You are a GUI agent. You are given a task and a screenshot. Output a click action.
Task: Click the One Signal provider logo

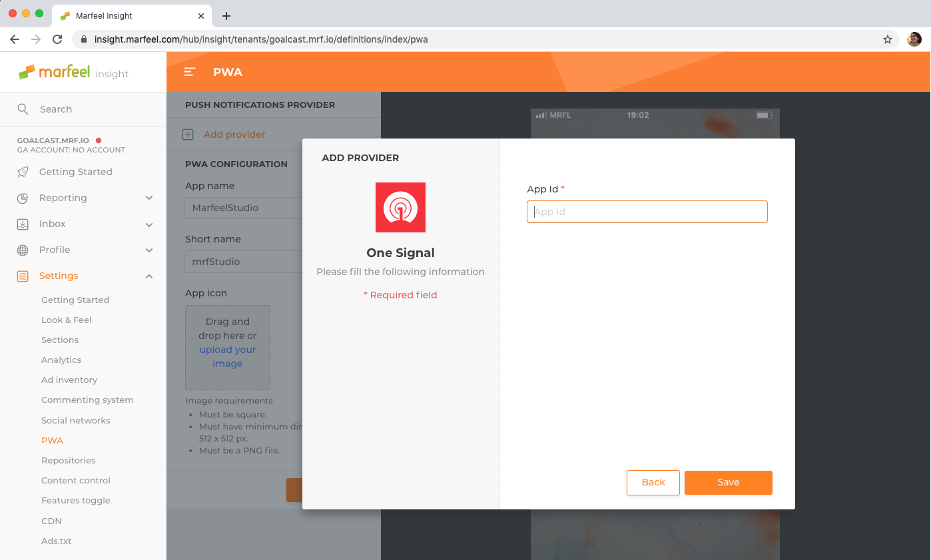[400, 207]
